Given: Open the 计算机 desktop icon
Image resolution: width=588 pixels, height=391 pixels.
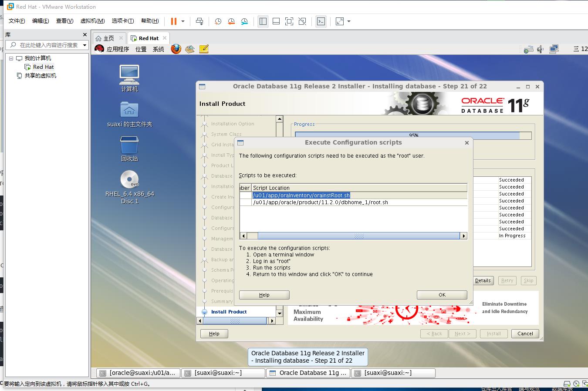Looking at the screenshot, I should point(129,78).
